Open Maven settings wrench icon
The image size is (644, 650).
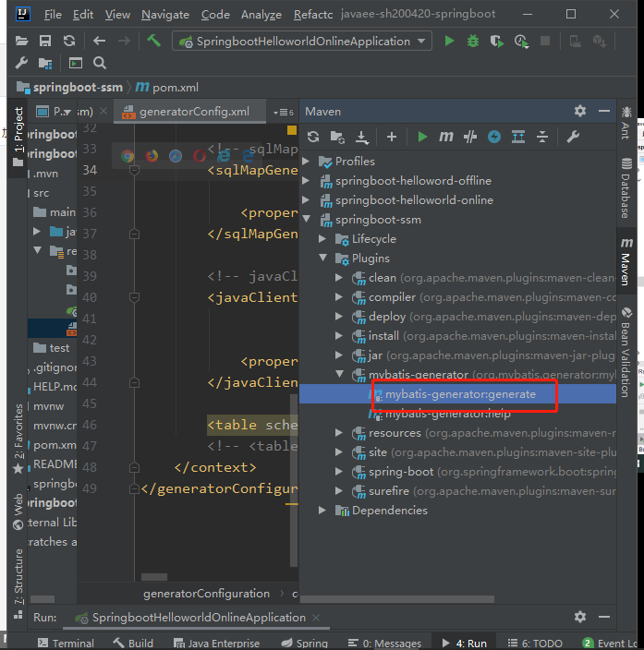pos(573,137)
